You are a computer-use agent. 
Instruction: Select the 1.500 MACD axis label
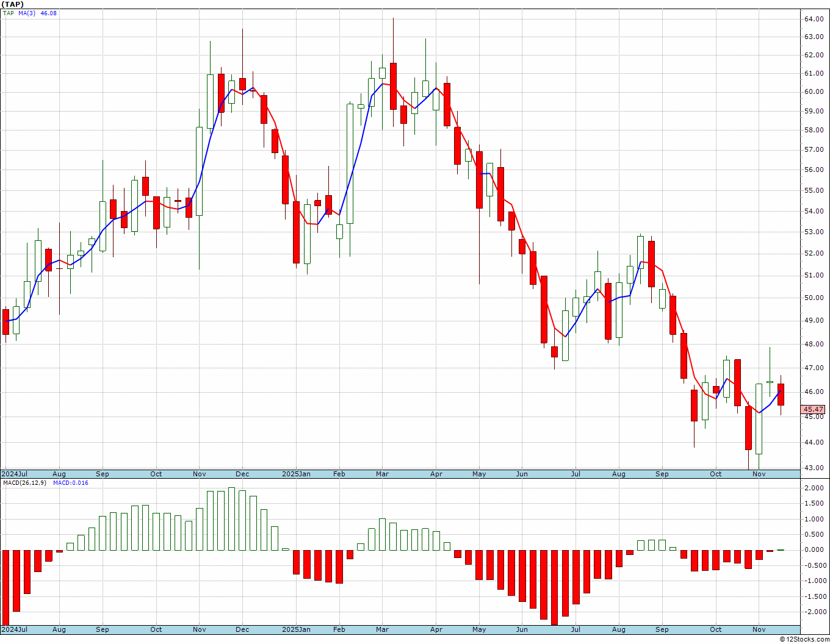point(814,503)
